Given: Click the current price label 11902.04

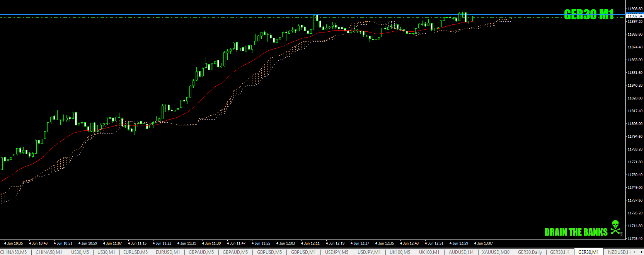Looking at the screenshot, I should [x=635, y=16].
